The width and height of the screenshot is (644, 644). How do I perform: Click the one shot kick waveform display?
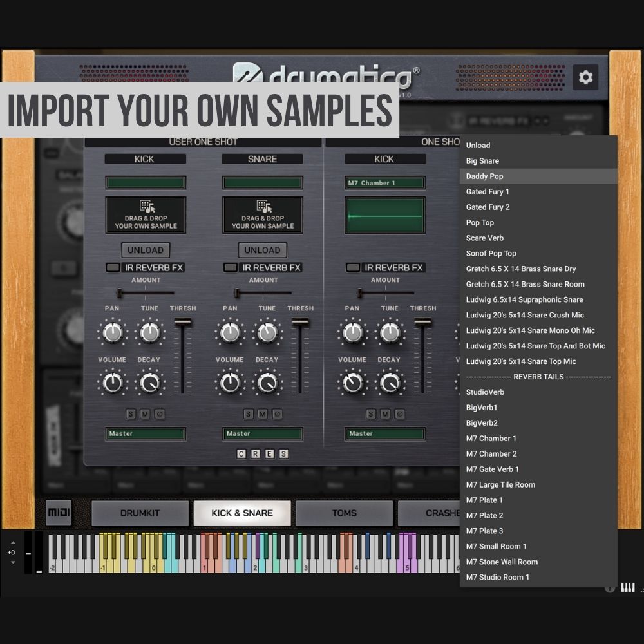[384, 215]
